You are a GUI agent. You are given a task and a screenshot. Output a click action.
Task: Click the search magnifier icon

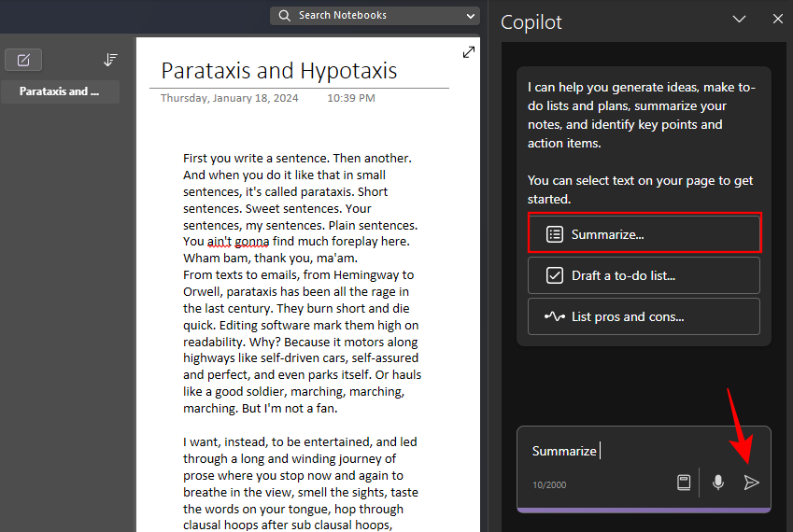point(285,16)
